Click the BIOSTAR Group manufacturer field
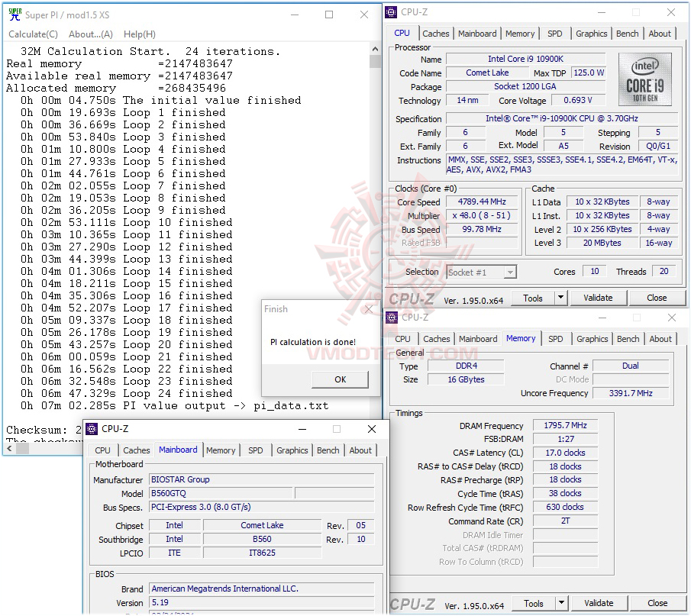Viewport: 691px width, 616px height. click(262, 479)
